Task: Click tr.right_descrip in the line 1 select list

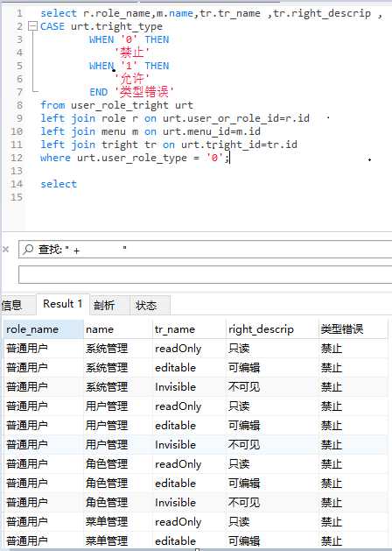Action: coord(322,13)
